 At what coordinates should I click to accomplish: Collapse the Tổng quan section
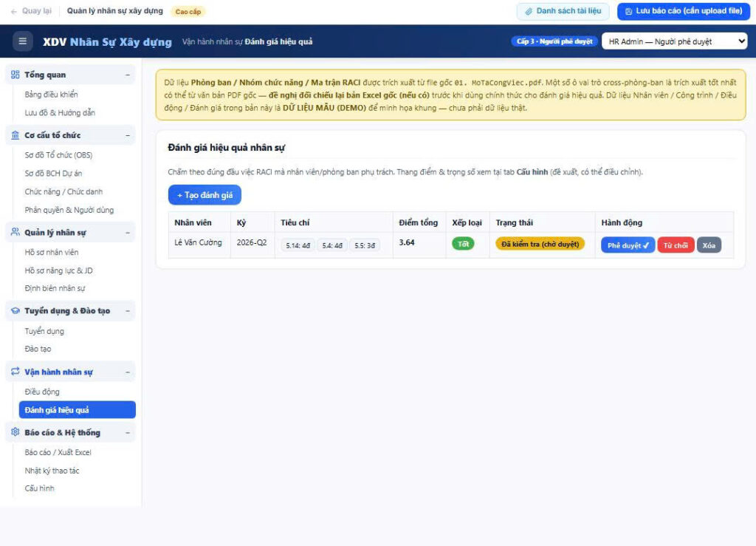pyautogui.click(x=128, y=75)
